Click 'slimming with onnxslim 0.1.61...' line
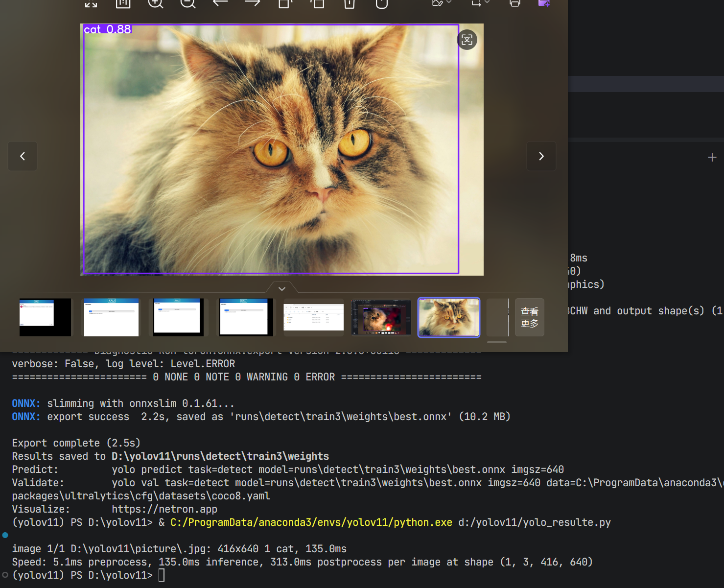 click(x=141, y=403)
